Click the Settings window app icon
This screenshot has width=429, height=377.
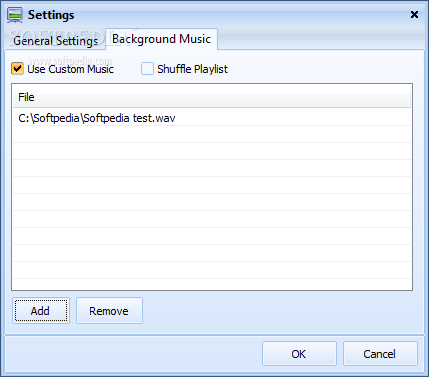15,15
